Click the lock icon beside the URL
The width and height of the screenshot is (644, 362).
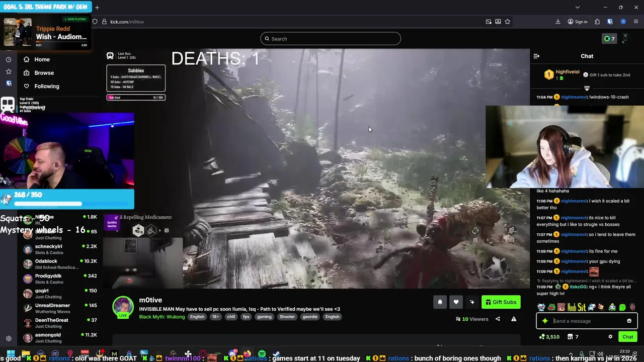pos(104,22)
